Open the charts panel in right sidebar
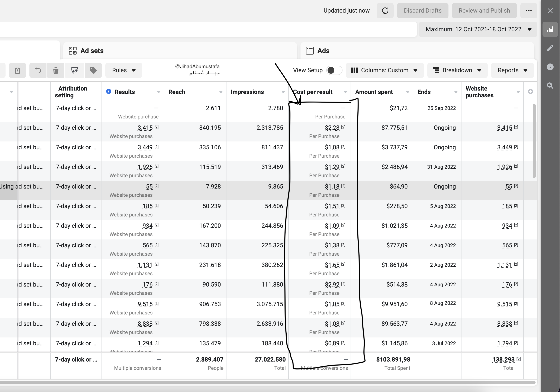This screenshot has width=560, height=392. coord(550,29)
